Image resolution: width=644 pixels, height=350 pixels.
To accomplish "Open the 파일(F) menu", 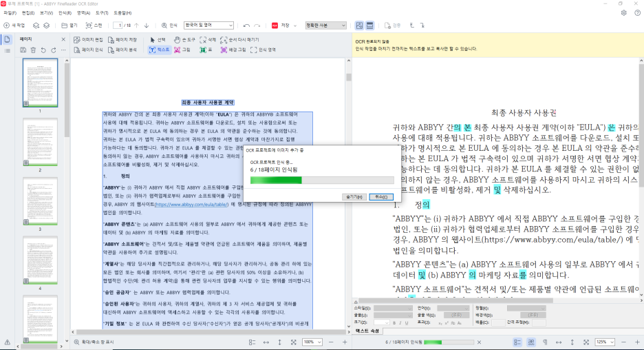I will click(10, 13).
